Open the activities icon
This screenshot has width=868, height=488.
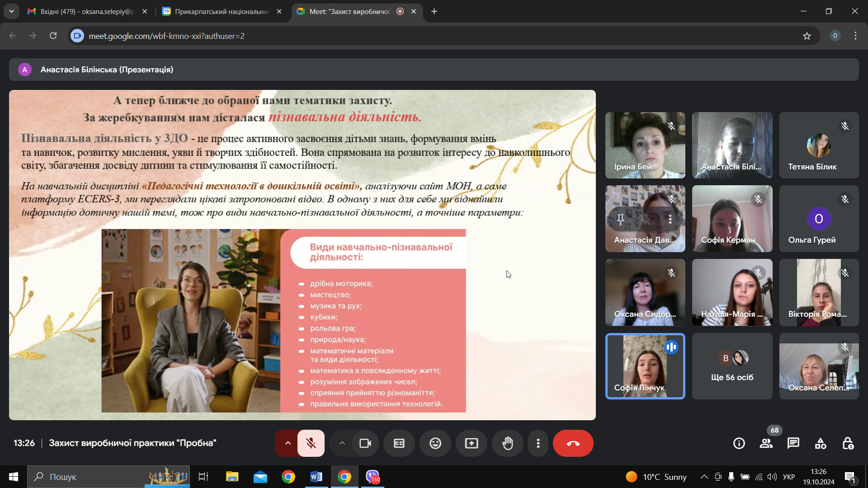[820, 443]
